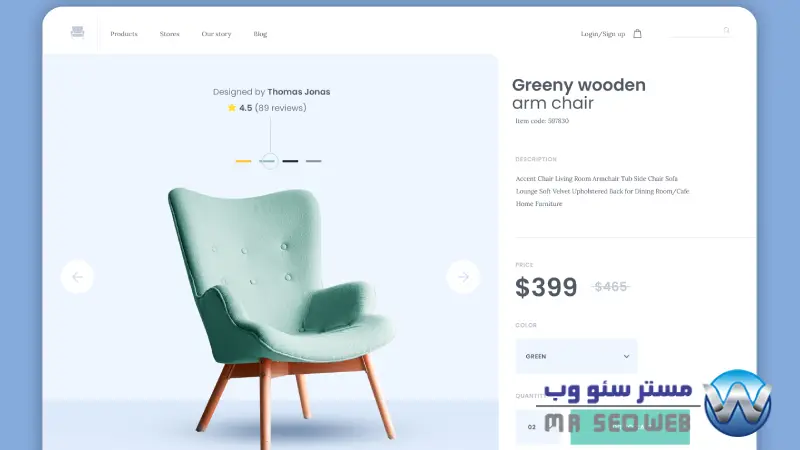Click the furniture store logo icon
Viewport: 800px width, 450px height.
point(78,32)
